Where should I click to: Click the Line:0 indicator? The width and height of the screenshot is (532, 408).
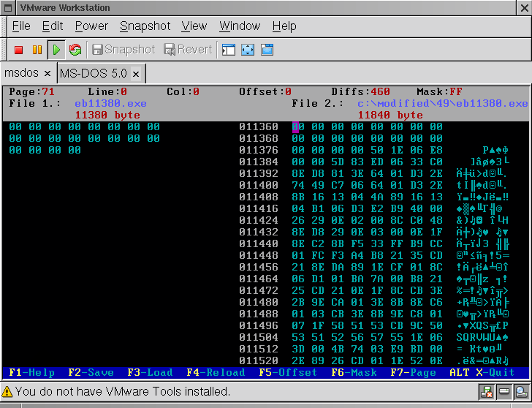pos(107,91)
